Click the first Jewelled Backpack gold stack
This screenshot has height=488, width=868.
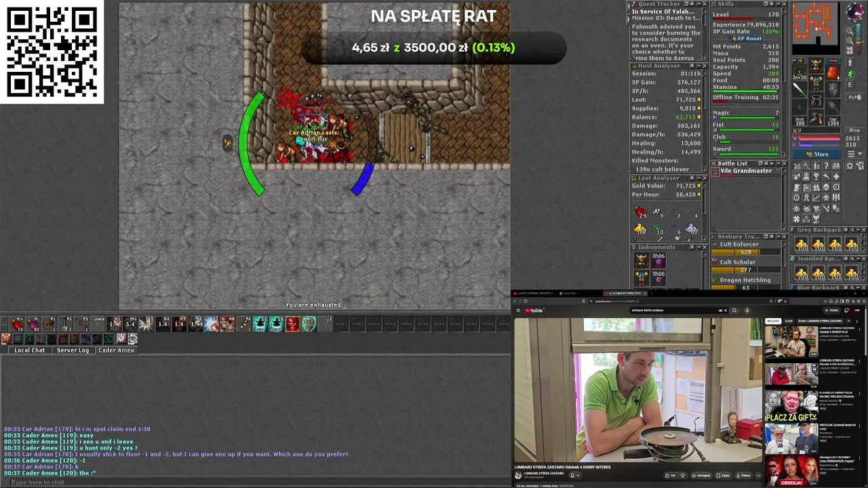click(x=802, y=273)
